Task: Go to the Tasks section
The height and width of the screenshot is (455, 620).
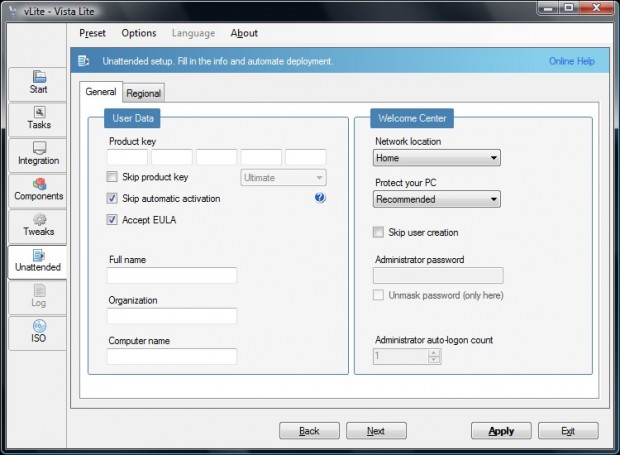Action: 38,119
